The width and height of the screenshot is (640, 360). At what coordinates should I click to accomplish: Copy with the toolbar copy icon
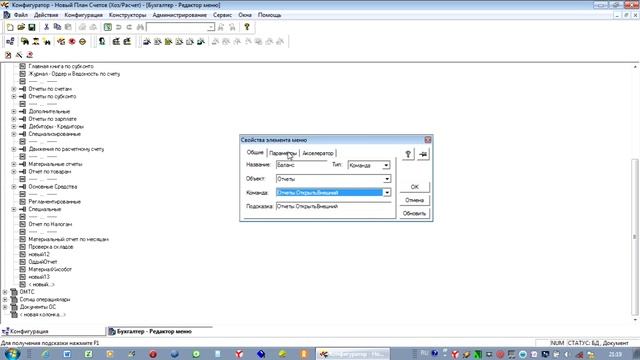57,27
